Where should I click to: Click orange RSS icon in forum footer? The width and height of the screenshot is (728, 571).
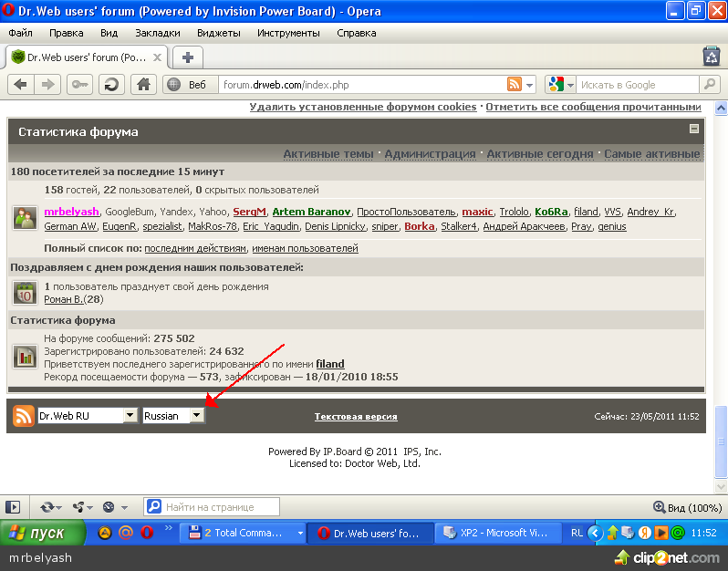[x=24, y=416]
